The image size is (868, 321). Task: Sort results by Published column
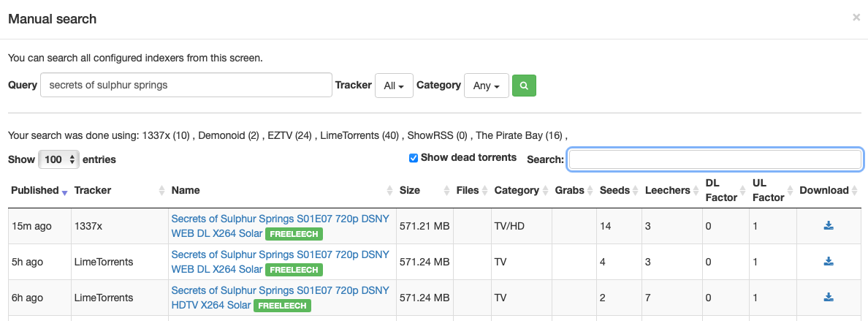(x=35, y=191)
